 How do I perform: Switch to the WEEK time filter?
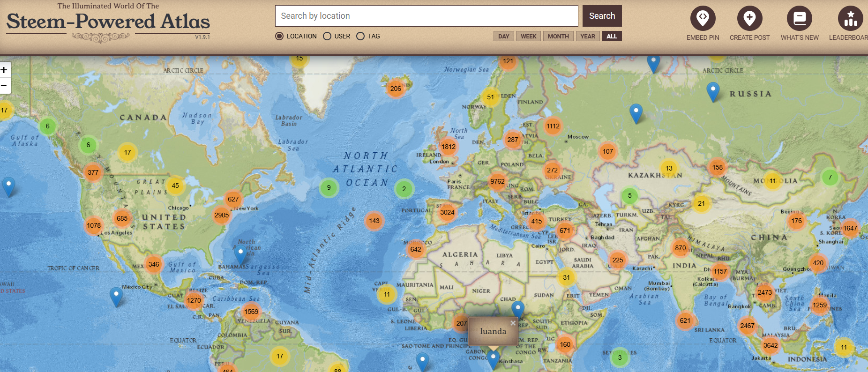click(529, 36)
